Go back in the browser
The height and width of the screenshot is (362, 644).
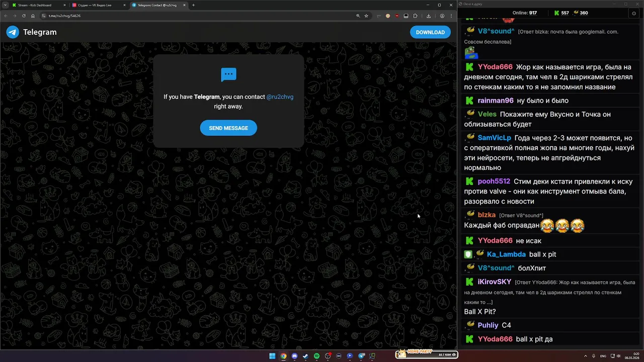6,16
